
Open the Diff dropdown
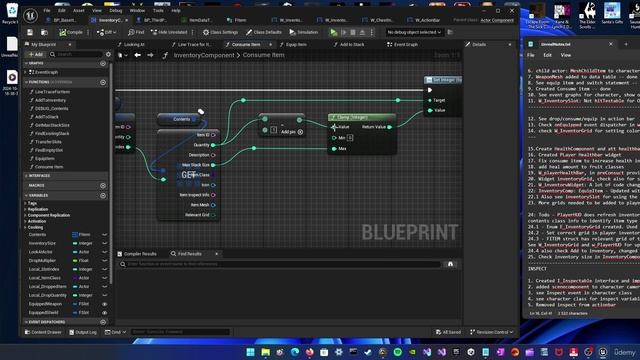coord(106,32)
